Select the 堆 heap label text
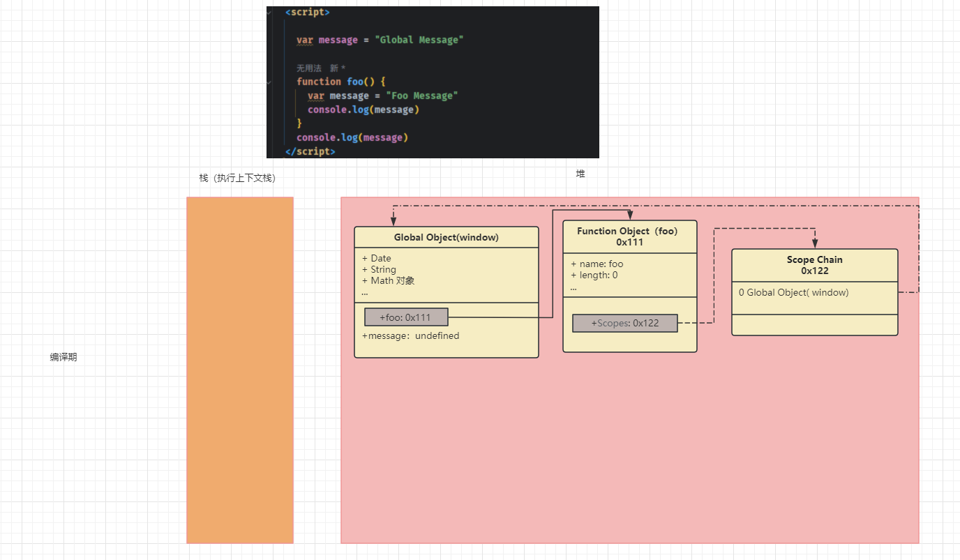This screenshot has width=960, height=560. tap(580, 174)
